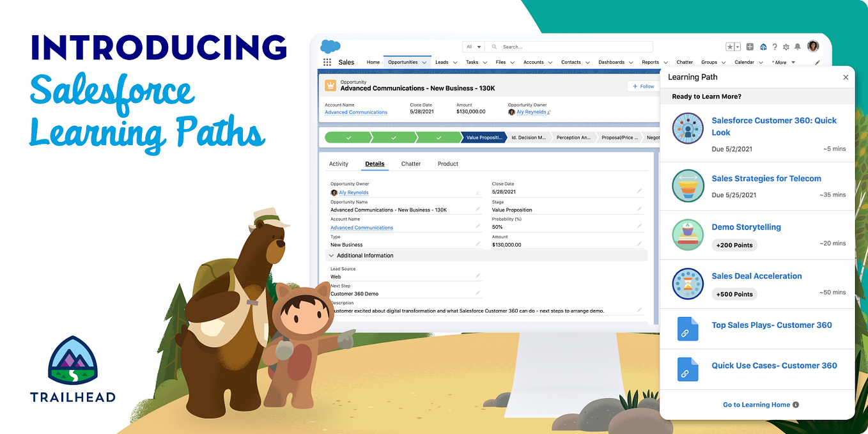The width and height of the screenshot is (868, 434).
Task: Select the Details record tab
Action: pyautogui.click(x=375, y=164)
